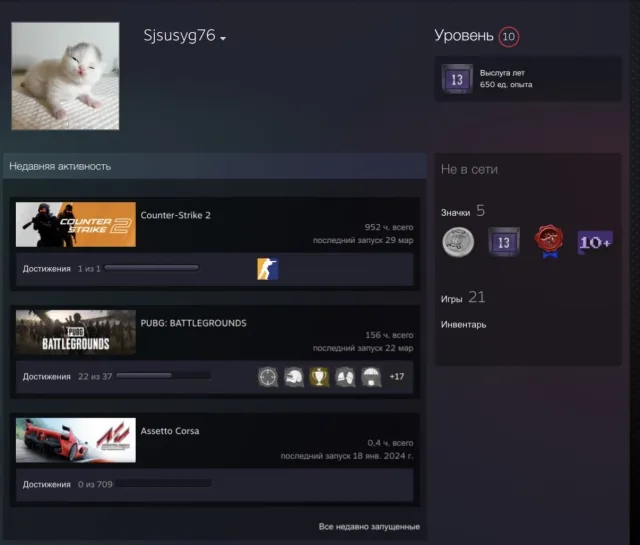Viewport: 640px width, 545px height.
Task: Open the Counter-Strike 2 achievement icon
Action: click(268, 269)
